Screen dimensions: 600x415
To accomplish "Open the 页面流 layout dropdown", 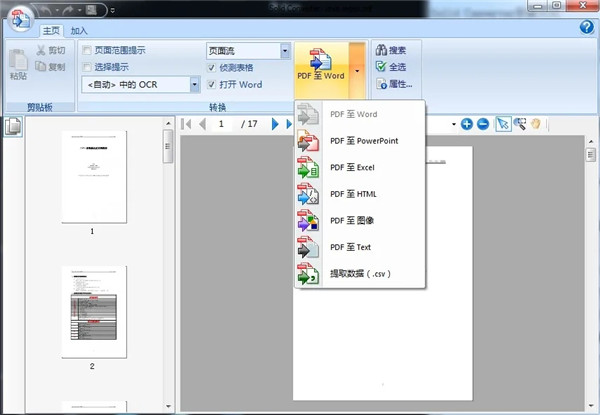I will pyautogui.click(x=285, y=51).
